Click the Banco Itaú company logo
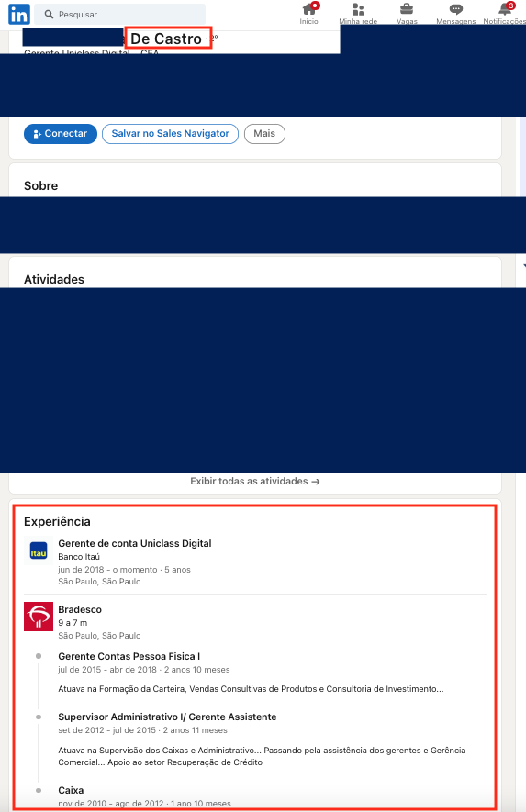Viewport: 526px width, 812px height. pyautogui.click(x=39, y=551)
